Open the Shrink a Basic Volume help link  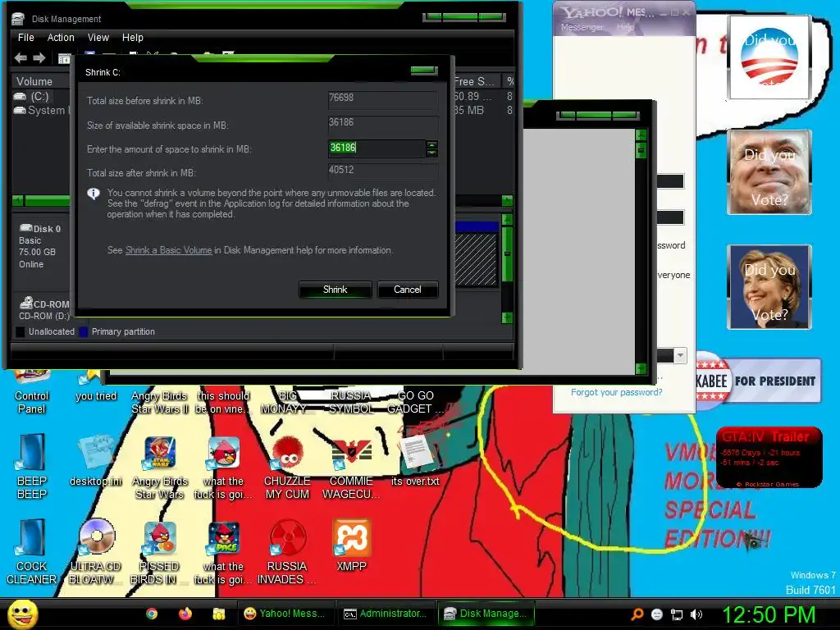(168, 250)
